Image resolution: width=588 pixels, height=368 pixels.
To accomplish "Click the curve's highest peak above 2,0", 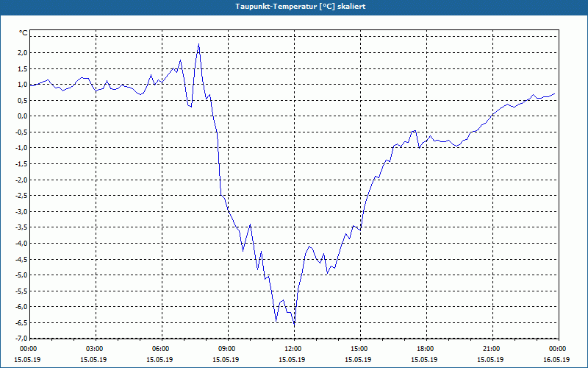I will [x=198, y=44].
